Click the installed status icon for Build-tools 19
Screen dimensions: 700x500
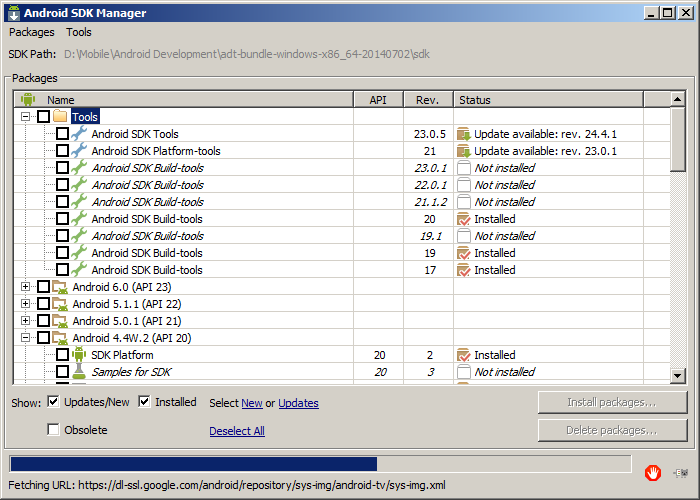464,253
